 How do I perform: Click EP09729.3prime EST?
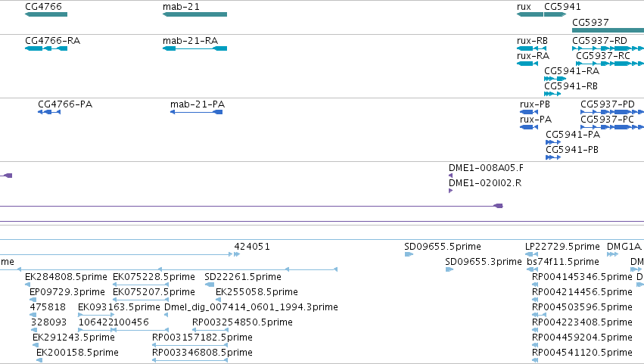(x=33, y=300)
